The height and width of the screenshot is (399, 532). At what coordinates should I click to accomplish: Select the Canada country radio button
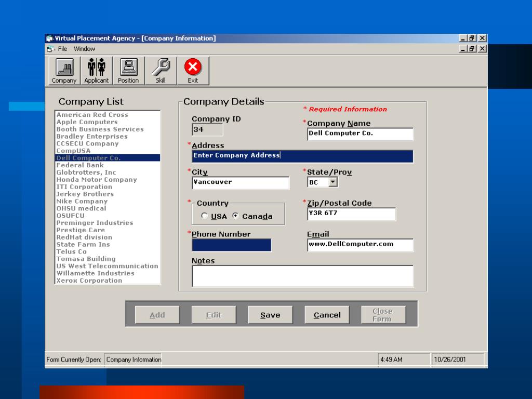(235, 216)
